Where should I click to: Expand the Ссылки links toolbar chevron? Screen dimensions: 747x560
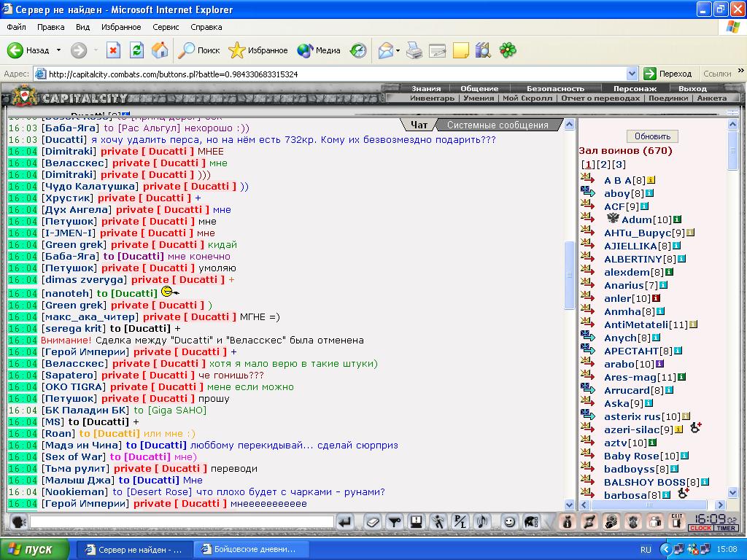click(x=741, y=71)
